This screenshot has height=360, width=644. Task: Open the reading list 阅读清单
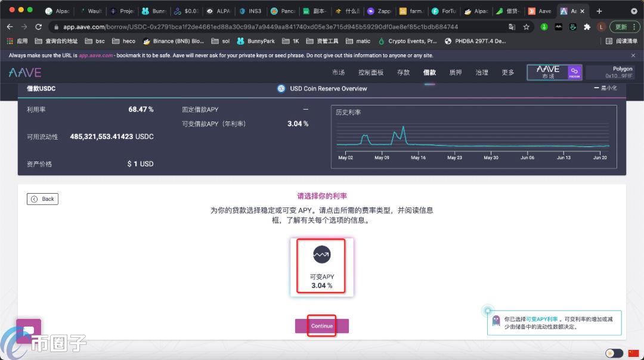[622, 41]
